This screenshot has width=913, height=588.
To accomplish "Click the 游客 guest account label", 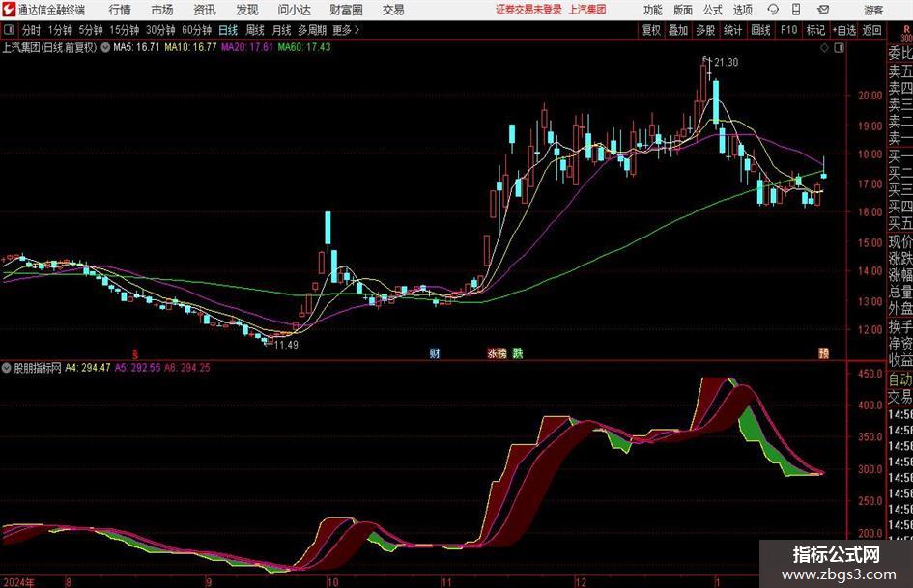I will pos(872,10).
